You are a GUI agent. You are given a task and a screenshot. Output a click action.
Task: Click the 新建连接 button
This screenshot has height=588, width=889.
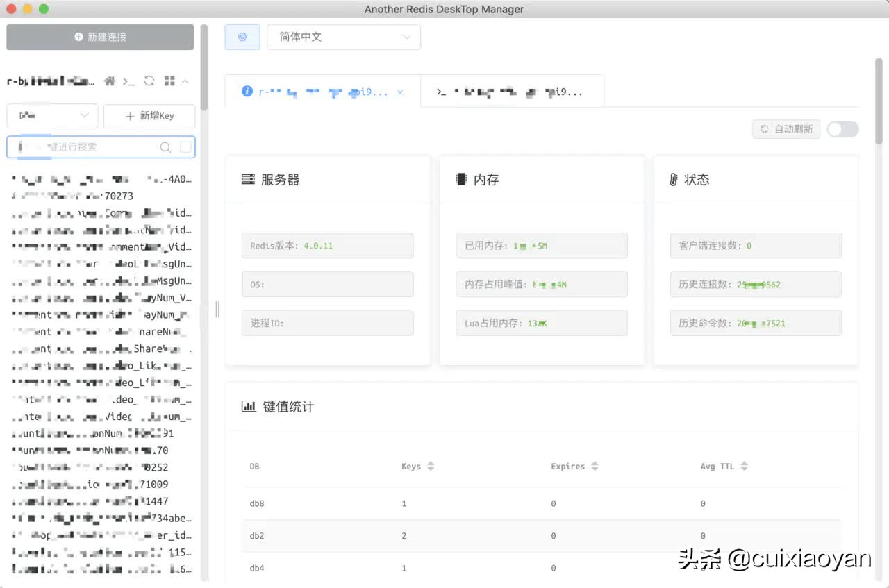pos(100,36)
